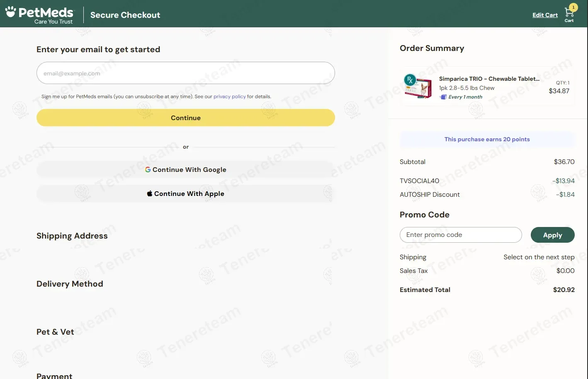Select the Simparica TRIO product title
Viewport: 588px width, 379px height.
pos(489,79)
